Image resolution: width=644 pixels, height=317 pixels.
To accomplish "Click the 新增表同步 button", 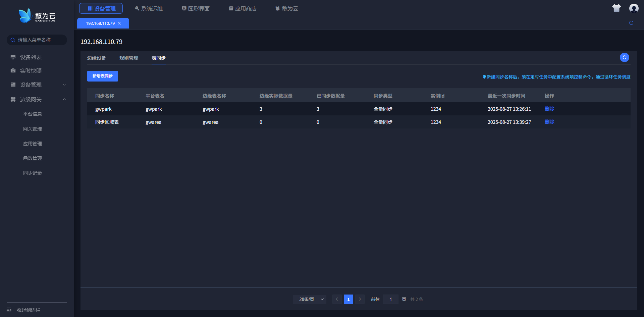I will [102, 76].
